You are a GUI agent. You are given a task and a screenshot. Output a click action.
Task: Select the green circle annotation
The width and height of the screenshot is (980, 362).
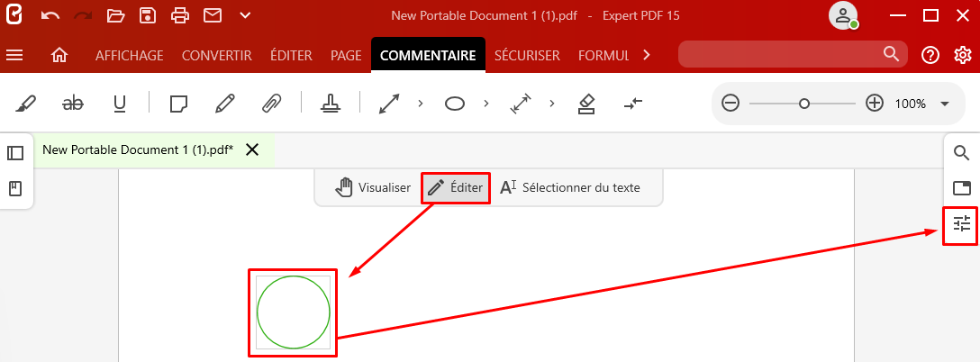point(293,312)
